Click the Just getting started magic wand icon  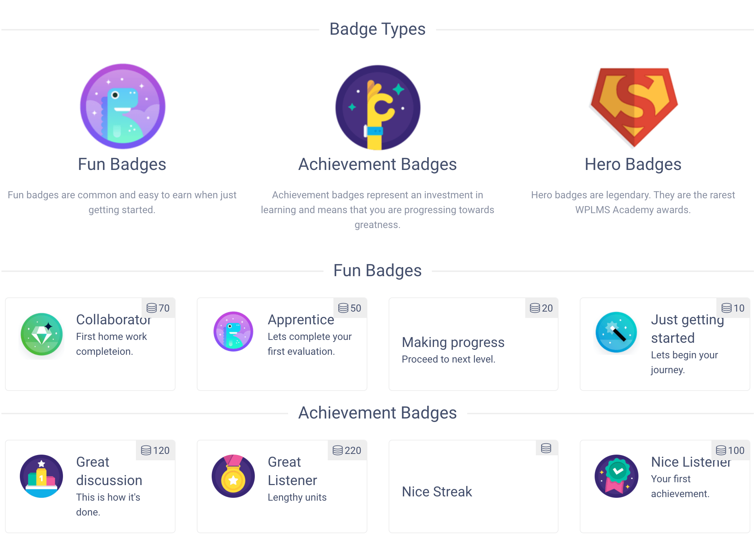pyautogui.click(x=616, y=332)
